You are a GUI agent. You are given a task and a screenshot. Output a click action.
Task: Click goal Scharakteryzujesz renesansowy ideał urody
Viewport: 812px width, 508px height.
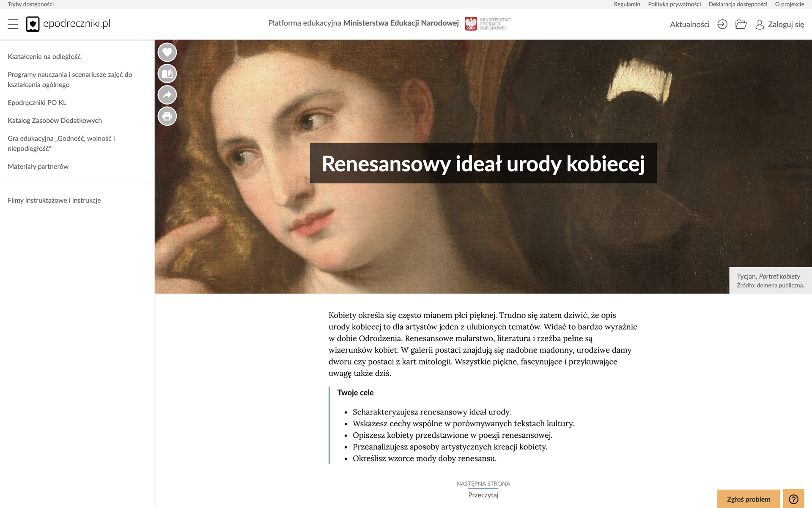[x=432, y=412]
